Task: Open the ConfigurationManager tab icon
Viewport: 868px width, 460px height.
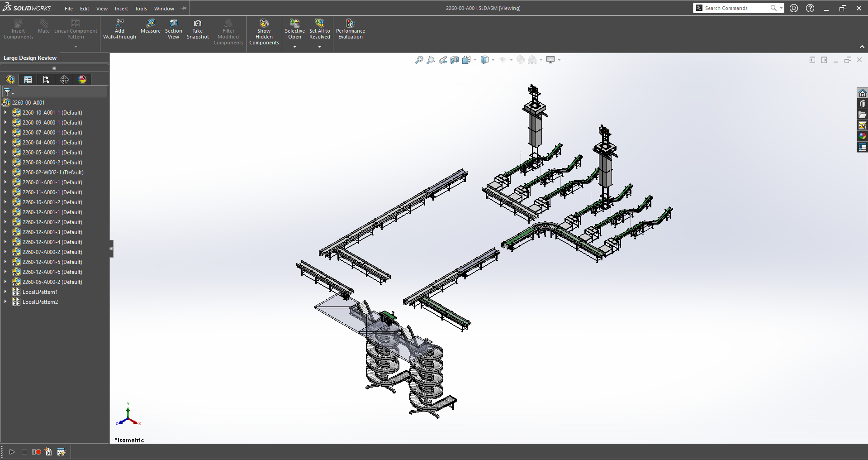Action: point(46,80)
